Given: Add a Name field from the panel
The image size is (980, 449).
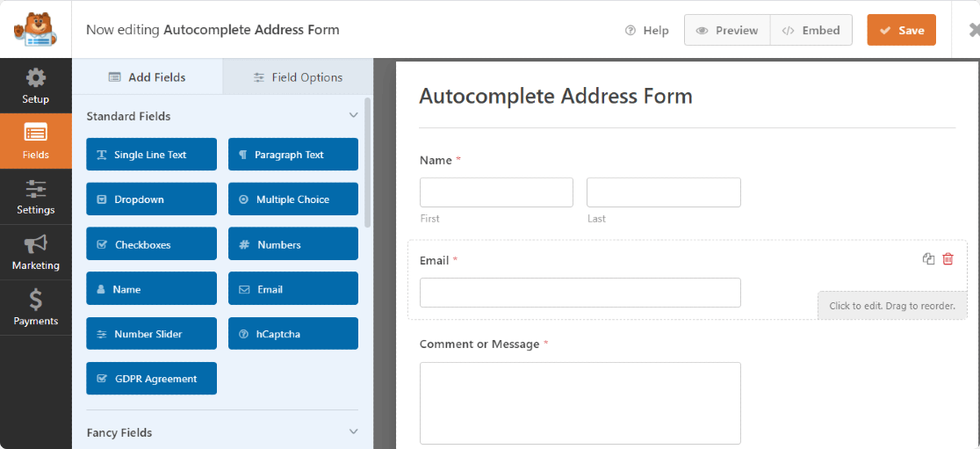Looking at the screenshot, I should tap(151, 289).
